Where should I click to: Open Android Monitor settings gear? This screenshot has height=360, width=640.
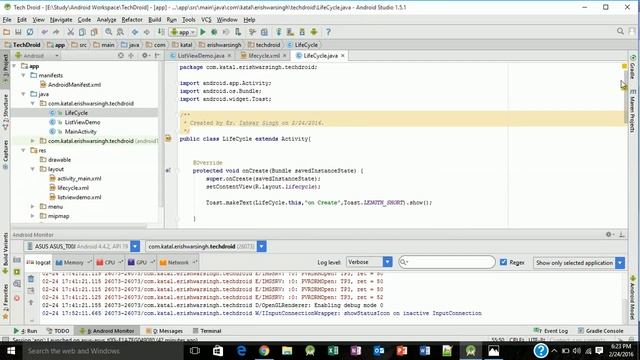click(x=609, y=235)
